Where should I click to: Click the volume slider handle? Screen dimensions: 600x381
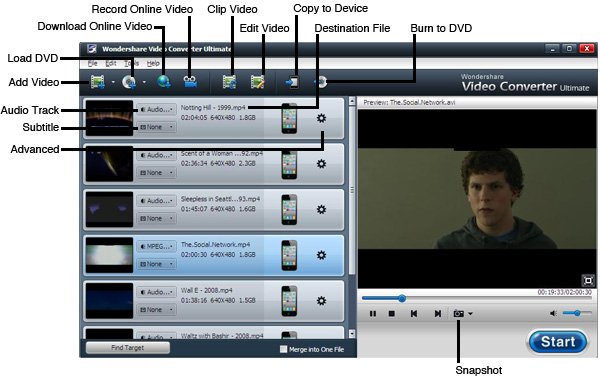tap(577, 313)
